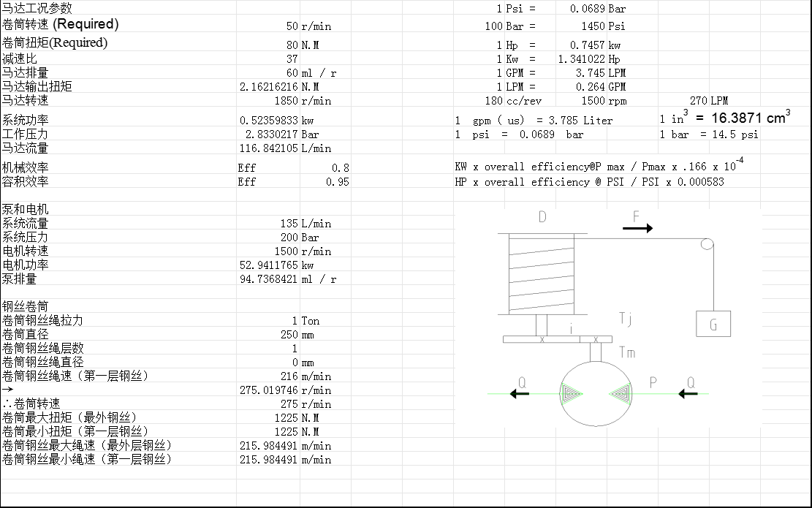Click the right Q flow arrow

688,394
